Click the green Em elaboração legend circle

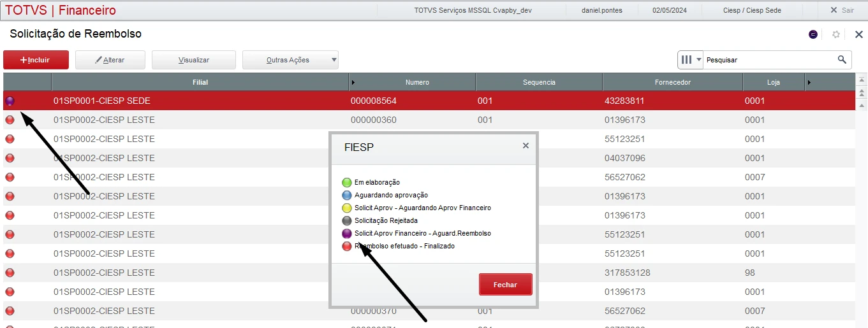[x=347, y=183]
